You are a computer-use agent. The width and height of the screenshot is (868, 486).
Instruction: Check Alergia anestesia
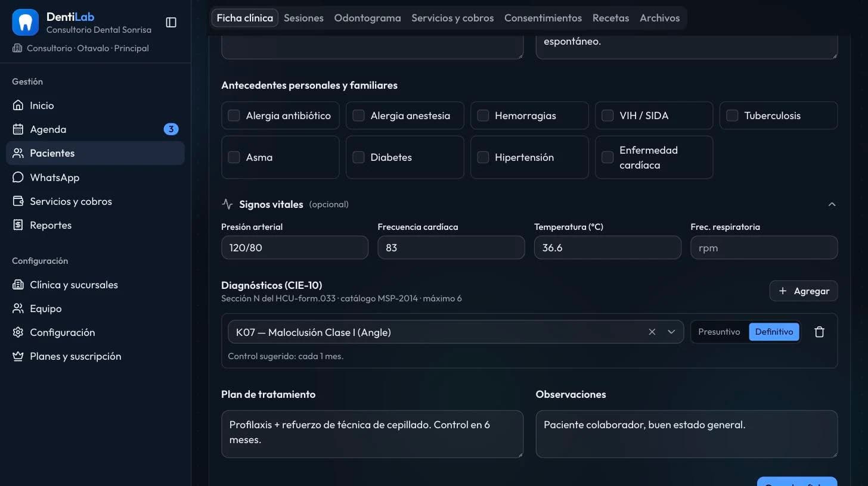coord(359,116)
